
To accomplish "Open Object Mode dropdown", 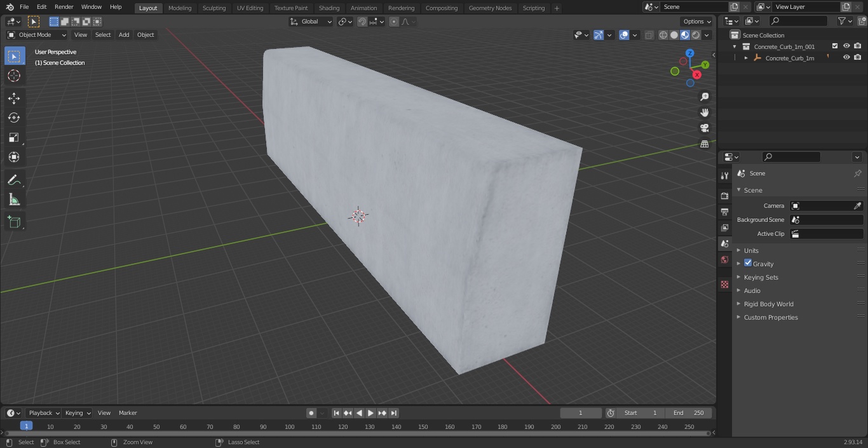I will (x=37, y=35).
